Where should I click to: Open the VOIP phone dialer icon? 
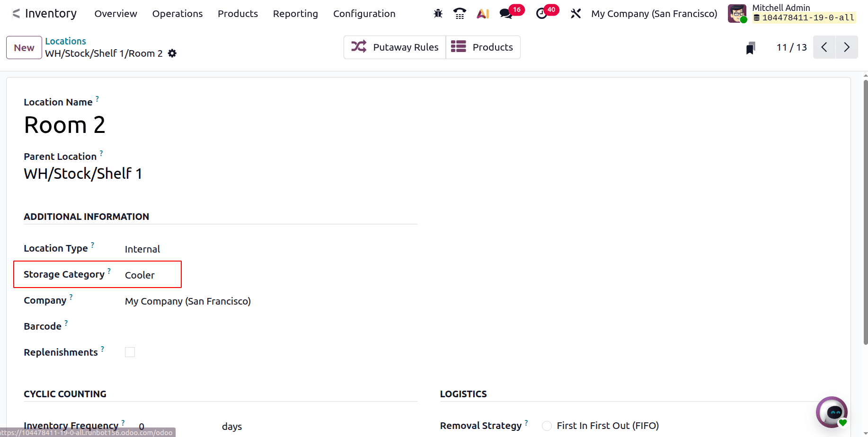click(459, 13)
